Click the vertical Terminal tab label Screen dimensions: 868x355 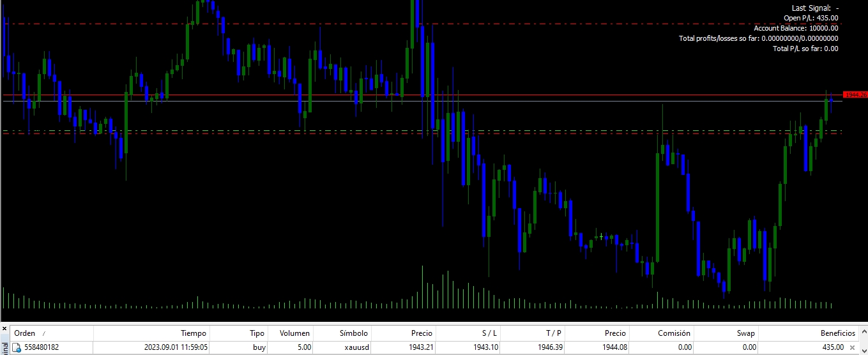(4, 348)
